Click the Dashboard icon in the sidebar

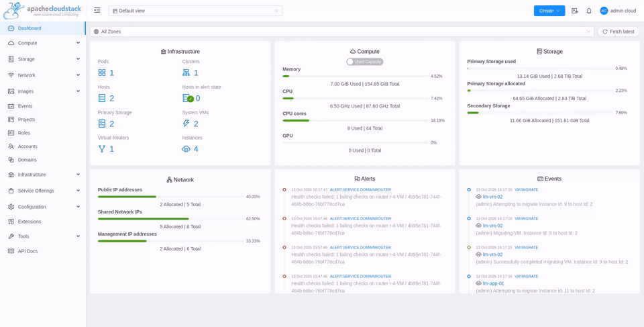point(11,28)
